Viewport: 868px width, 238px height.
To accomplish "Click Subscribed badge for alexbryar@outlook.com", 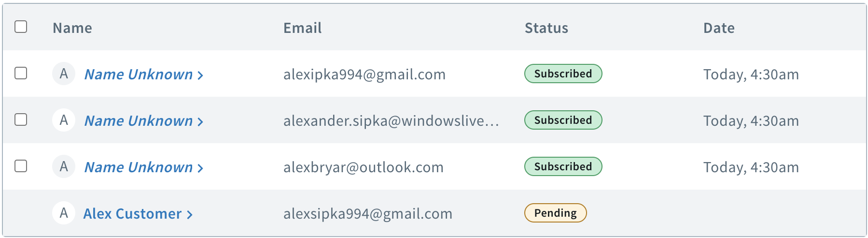I will click(563, 166).
